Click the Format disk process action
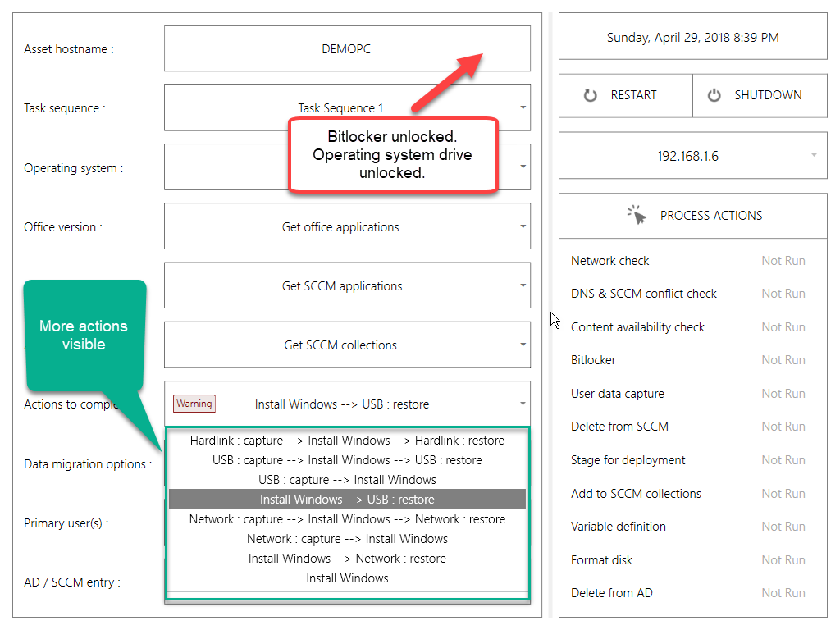The width and height of the screenshot is (840, 630). (602, 560)
